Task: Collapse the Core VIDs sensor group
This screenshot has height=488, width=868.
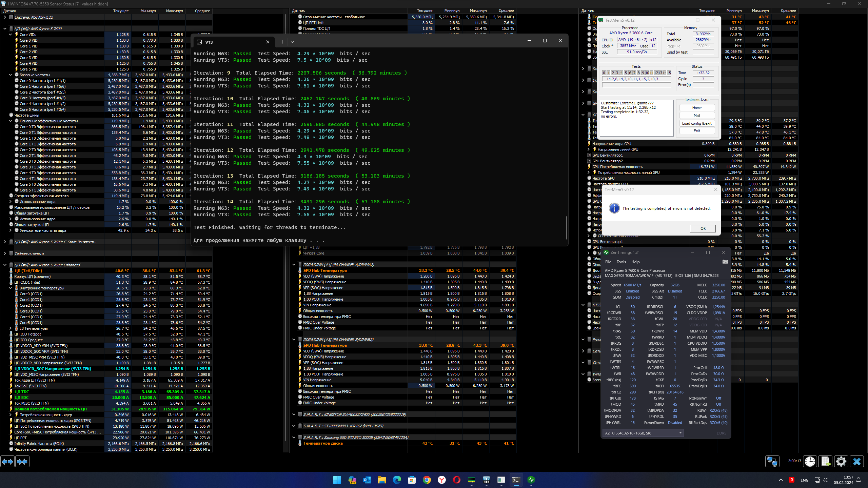Action: [11, 35]
